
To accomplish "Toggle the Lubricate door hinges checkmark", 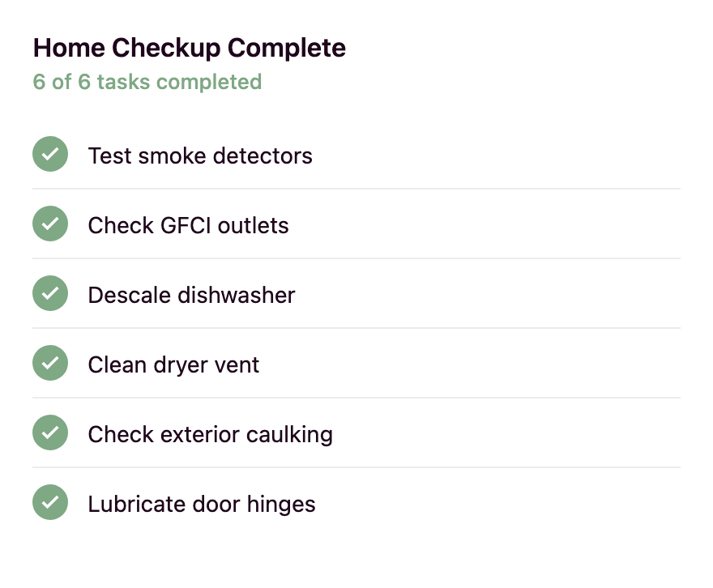I will pos(50,503).
